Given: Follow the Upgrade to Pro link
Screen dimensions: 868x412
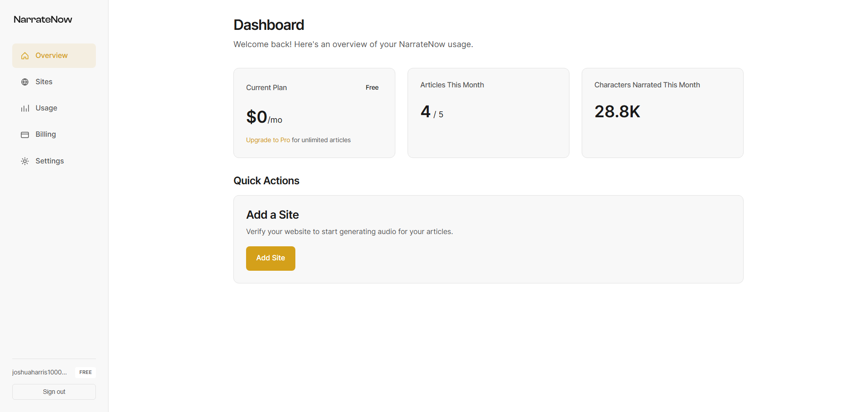Looking at the screenshot, I should tap(268, 140).
